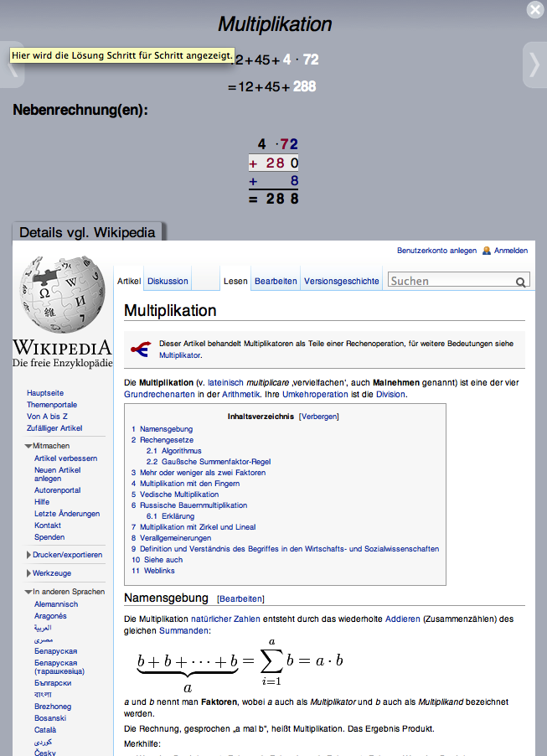Viewport: 547px width, 756px height.
Task: Open the Addieren link
Action: click(403, 619)
